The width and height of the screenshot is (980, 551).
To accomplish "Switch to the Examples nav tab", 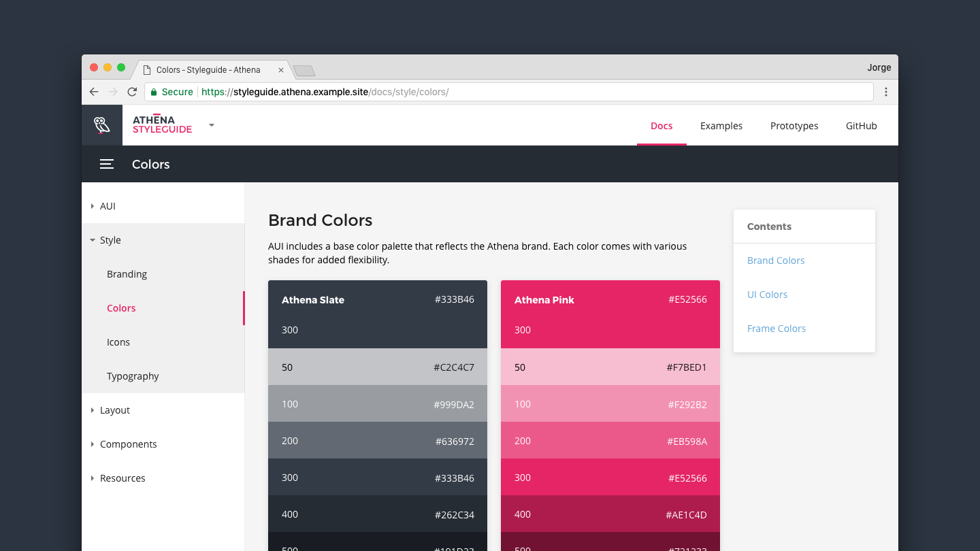I will 721,126.
